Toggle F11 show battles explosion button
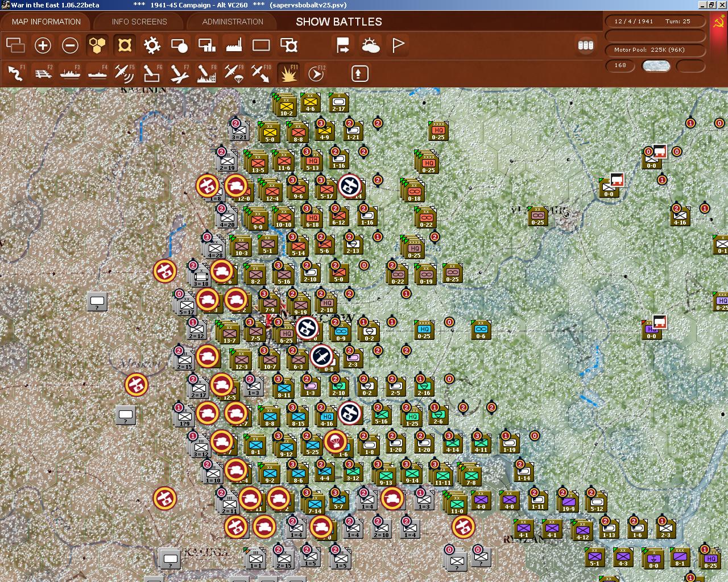The height and width of the screenshot is (582, 728). tap(288, 73)
